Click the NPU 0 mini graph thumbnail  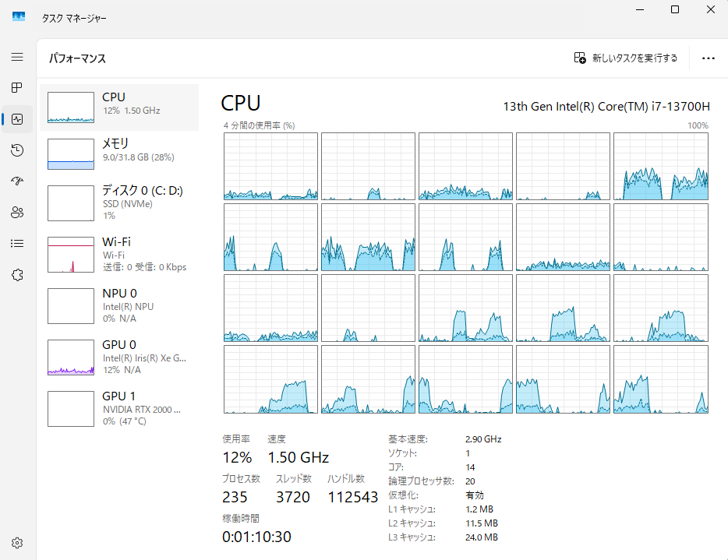71,306
